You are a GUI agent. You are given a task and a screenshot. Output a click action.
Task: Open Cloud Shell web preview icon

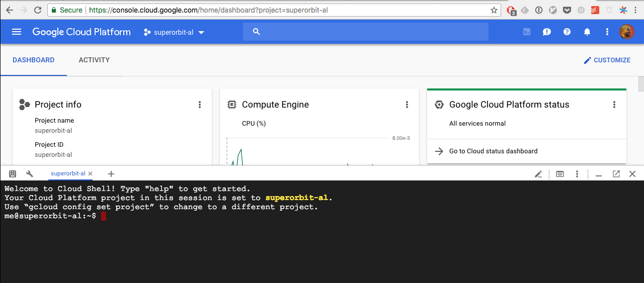point(560,174)
